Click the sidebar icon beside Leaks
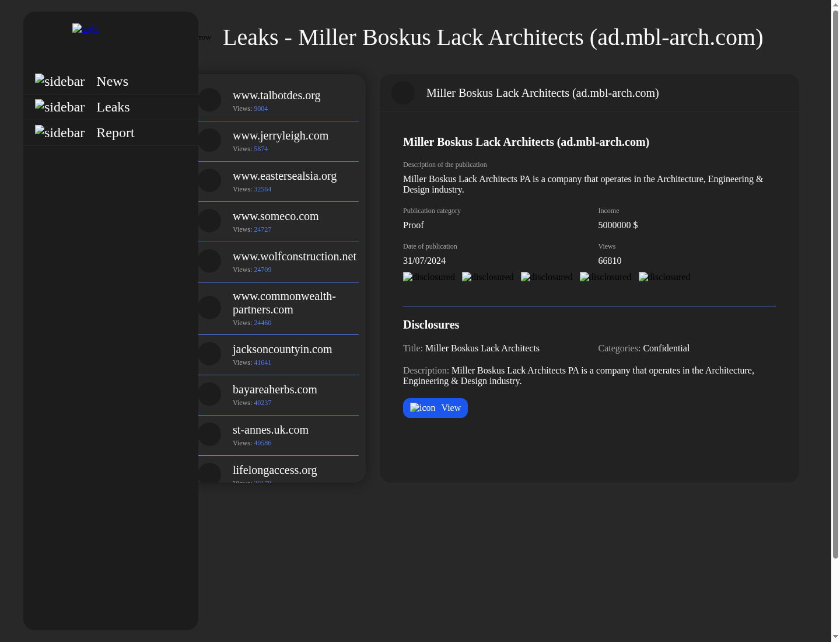Screen dimensions: 840x642 point(60,107)
